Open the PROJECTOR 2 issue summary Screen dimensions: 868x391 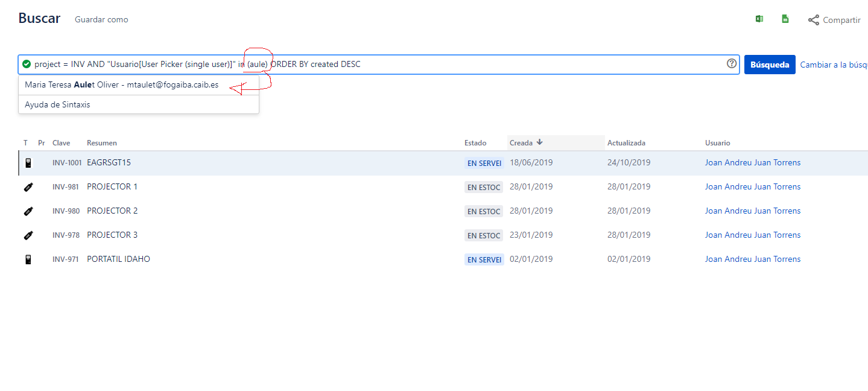[112, 211]
